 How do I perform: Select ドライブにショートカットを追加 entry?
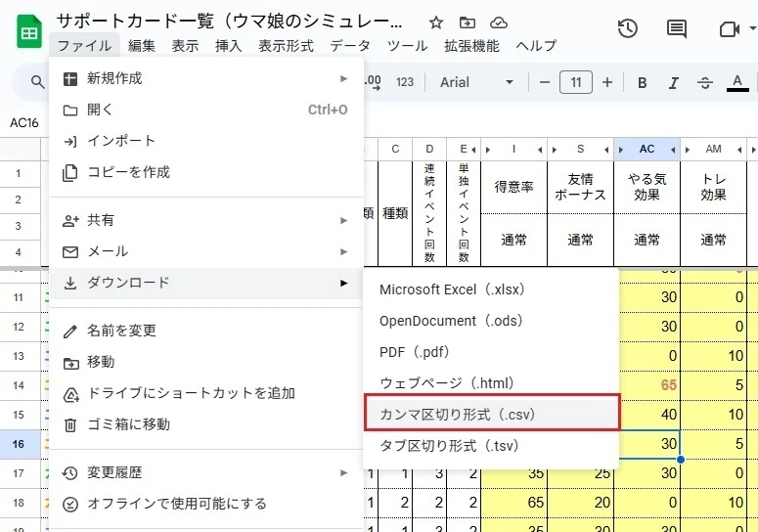[206, 393]
